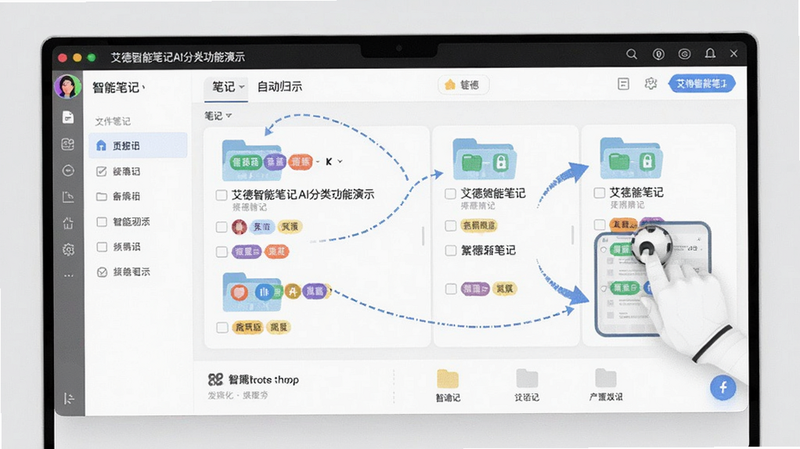Click the scroll handle between first and middle cards
The height and width of the screenshot is (449, 800).
[423, 236]
